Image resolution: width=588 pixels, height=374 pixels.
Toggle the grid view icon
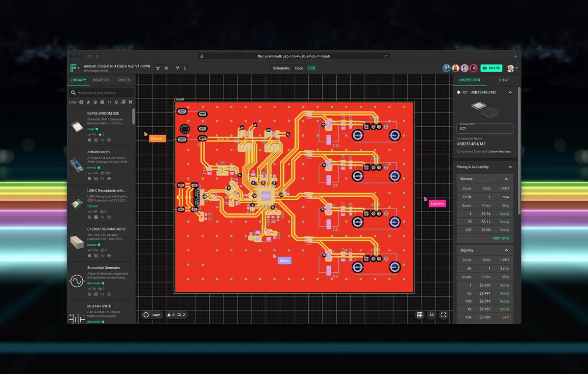click(x=420, y=315)
